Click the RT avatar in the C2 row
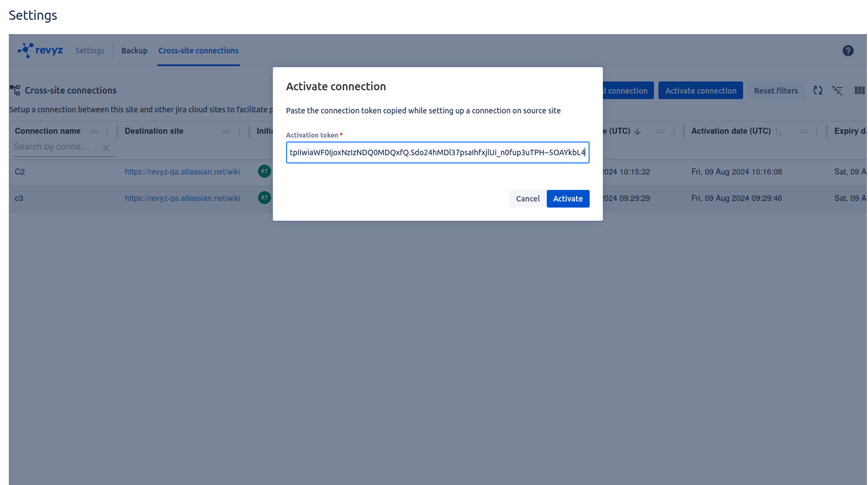The width and height of the screenshot is (868, 485). [265, 171]
